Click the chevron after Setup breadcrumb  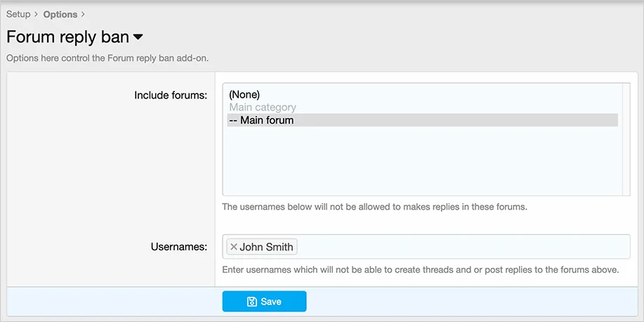(36, 14)
